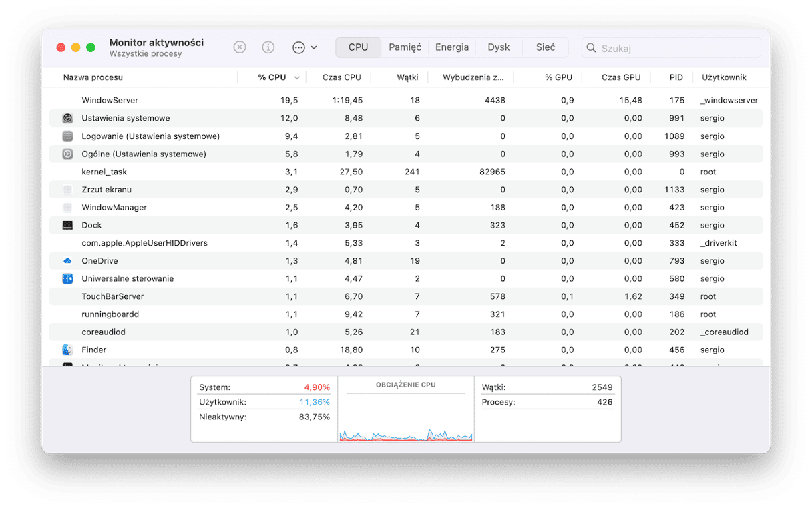
Task: Sort by Czas CPU column header
Action: [x=341, y=77]
